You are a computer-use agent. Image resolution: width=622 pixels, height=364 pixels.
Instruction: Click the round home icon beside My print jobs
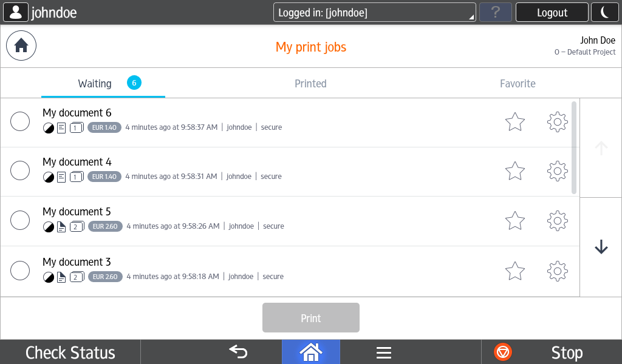(x=21, y=45)
